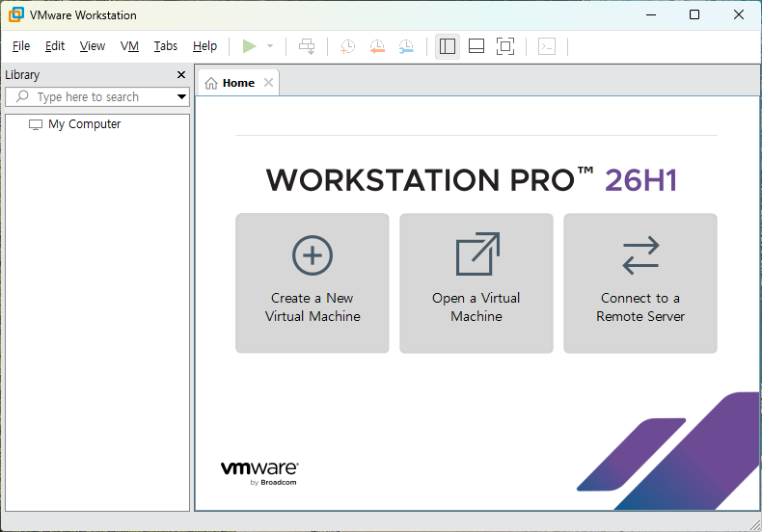Image resolution: width=762 pixels, height=532 pixels.
Task: Open the Snapshot Manager wrench icon
Action: (x=406, y=46)
